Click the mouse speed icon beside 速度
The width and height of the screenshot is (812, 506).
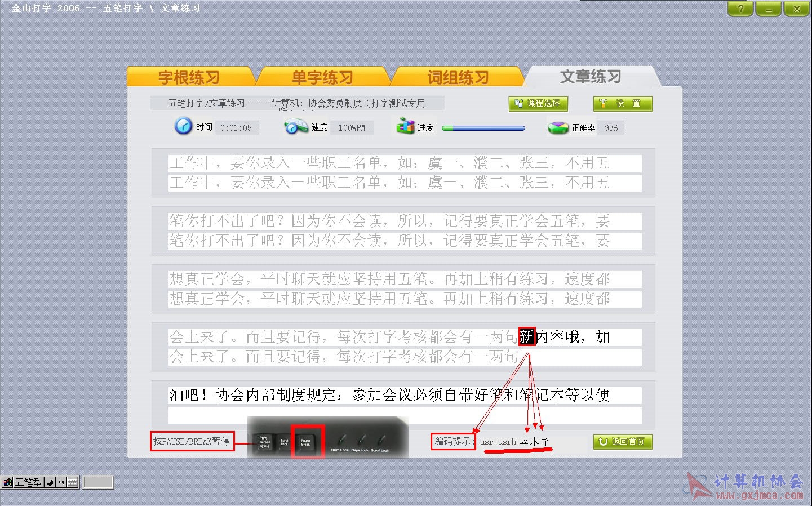click(295, 126)
